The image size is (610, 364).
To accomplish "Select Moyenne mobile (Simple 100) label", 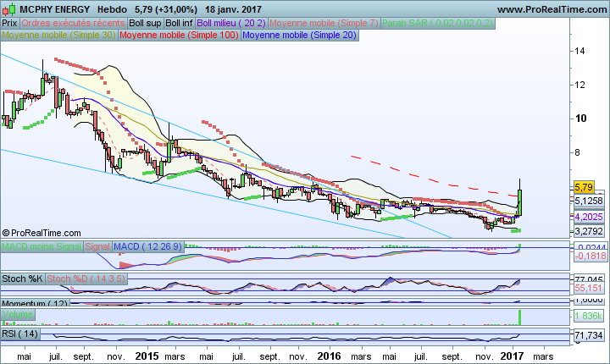I will coord(179,35).
